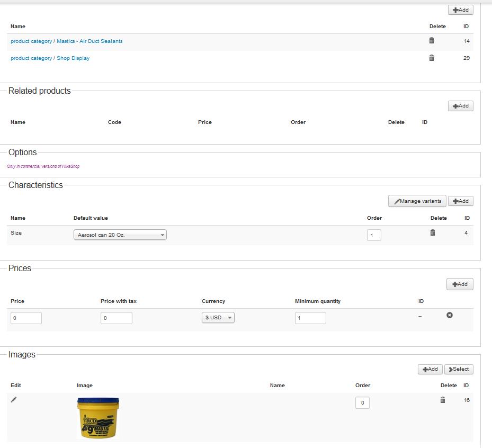Click the pencil icon to edit the image
Screen dimensions: 492x448
(x=14, y=400)
